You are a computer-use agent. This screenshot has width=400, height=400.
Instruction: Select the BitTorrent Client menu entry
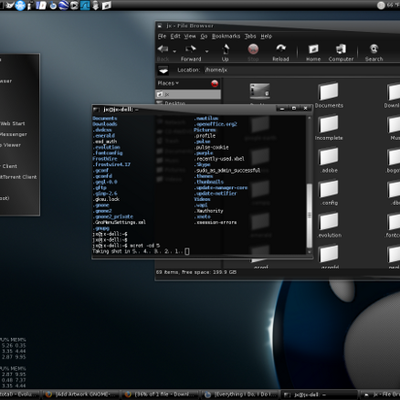[x=18, y=177]
